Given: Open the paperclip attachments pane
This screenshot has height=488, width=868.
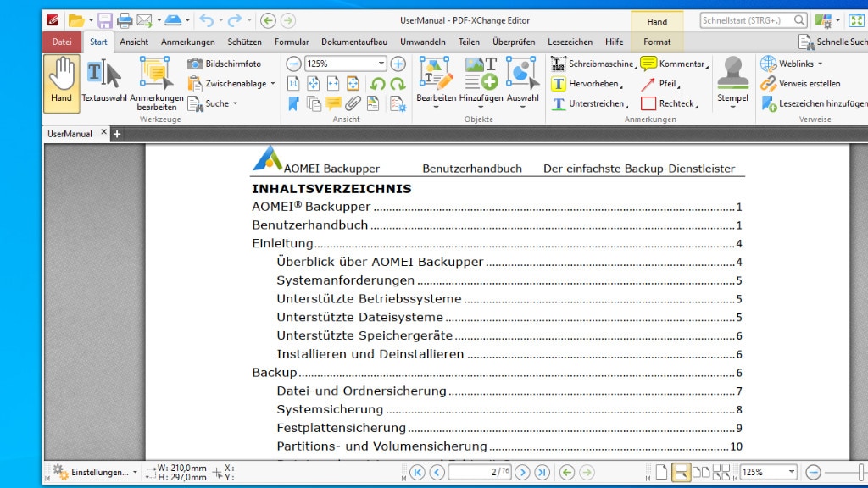Looking at the screenshot, I should [x=353, y=103].
